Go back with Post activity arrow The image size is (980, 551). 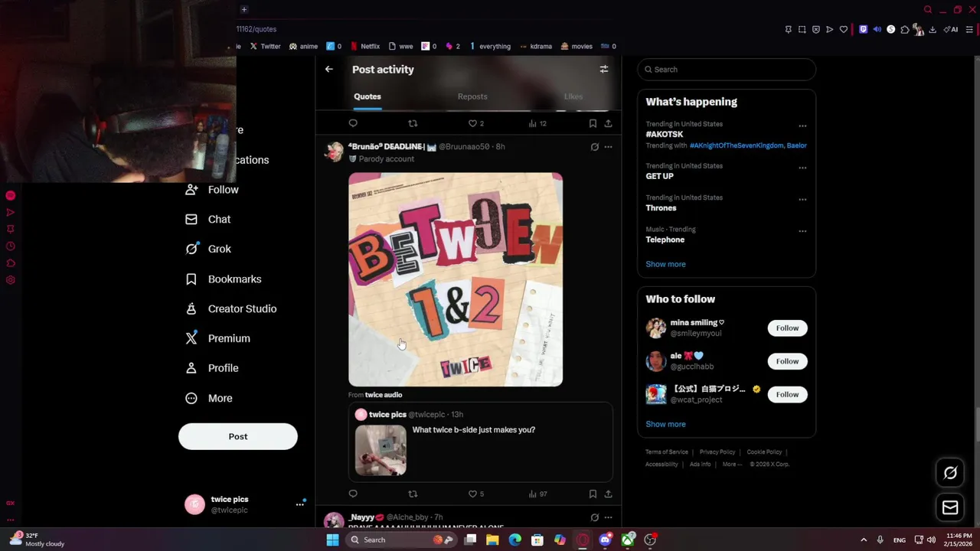[x=329, y=69]
